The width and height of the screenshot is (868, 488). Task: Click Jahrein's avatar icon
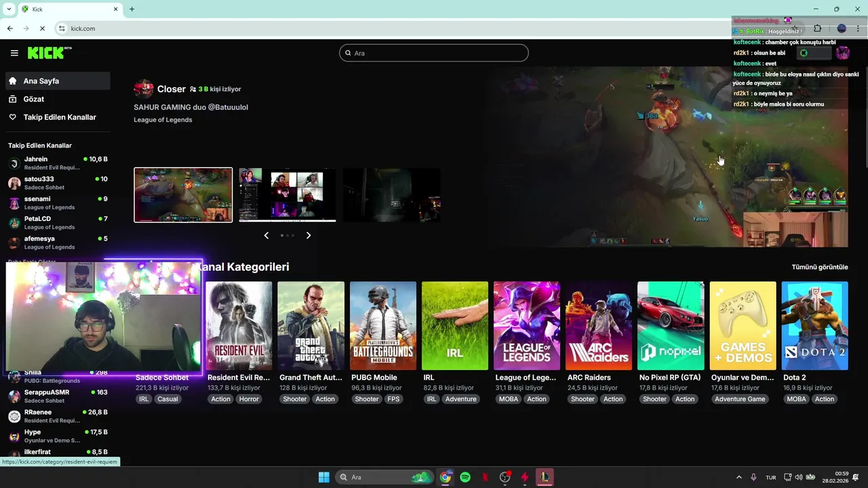(14, 163)
